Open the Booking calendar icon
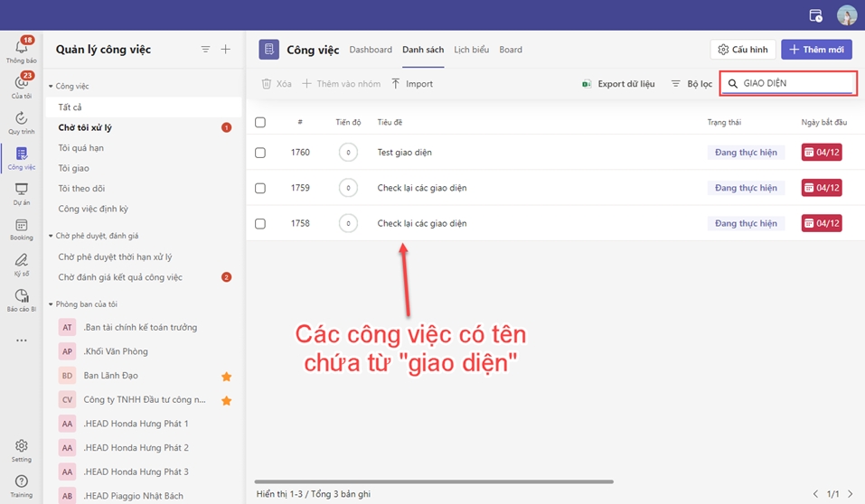This screenshot has height=504, width=865. 21,226
